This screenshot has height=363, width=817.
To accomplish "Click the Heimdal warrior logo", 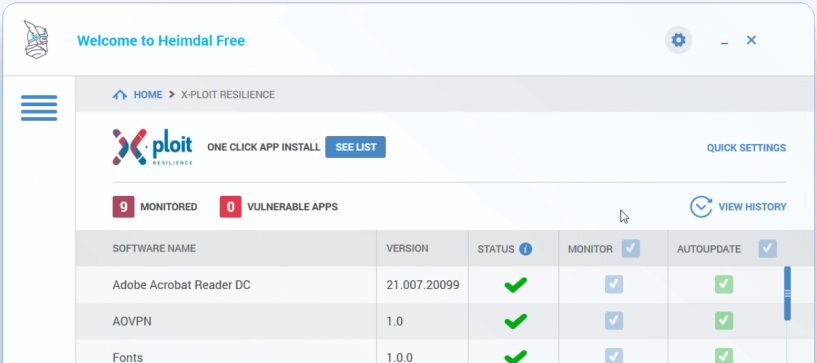I will coord(36,40).
